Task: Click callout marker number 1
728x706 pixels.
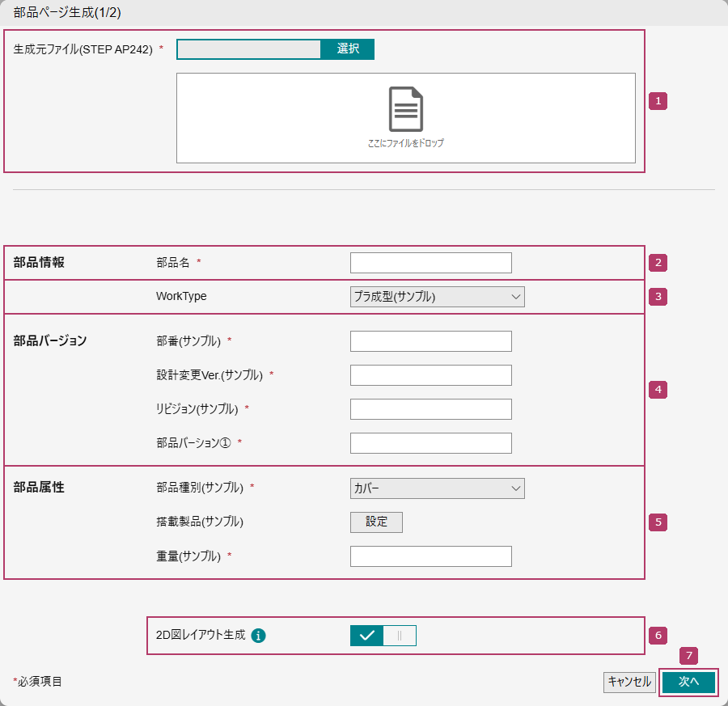Action: coord(658,101)
